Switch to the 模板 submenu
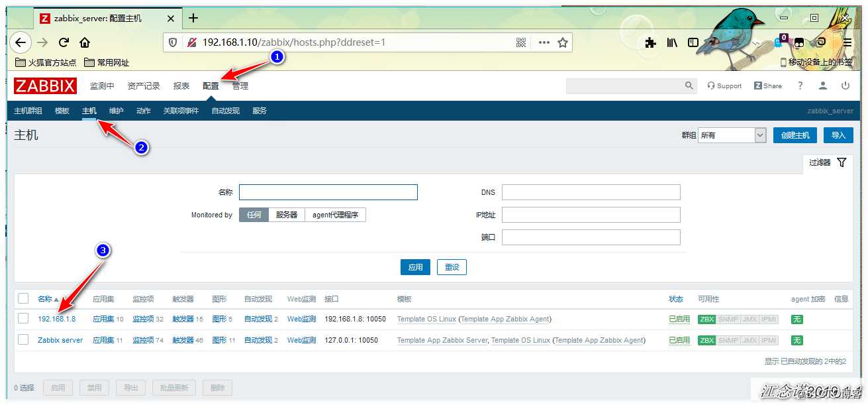 (62, 111)
